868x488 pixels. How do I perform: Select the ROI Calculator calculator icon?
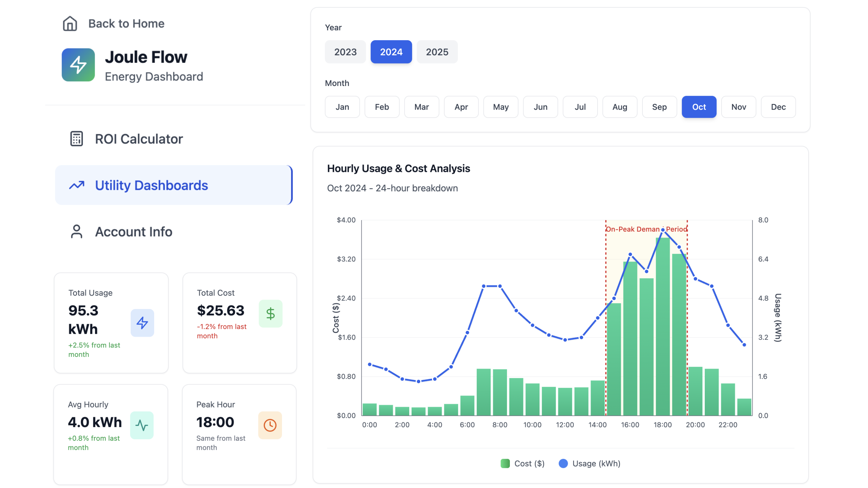click(76, 139)
